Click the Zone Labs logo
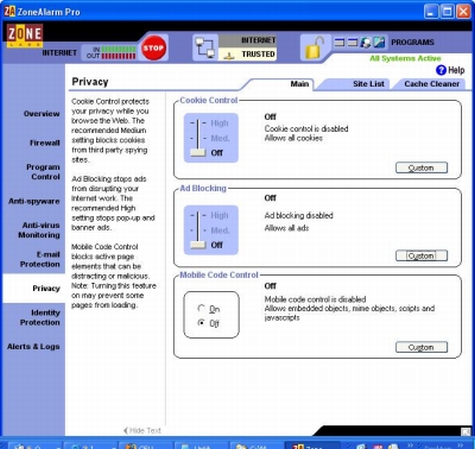Viewport: 475px width, 449px height. [25, 36]
